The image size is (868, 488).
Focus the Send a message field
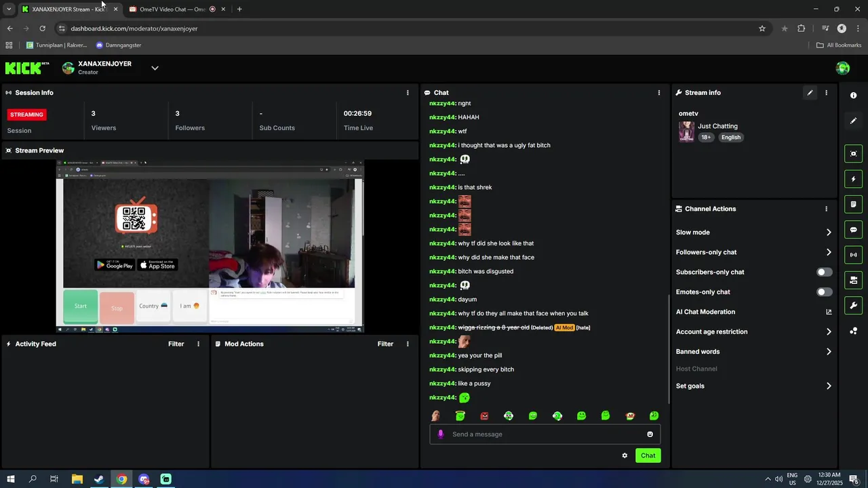(546, 434)
